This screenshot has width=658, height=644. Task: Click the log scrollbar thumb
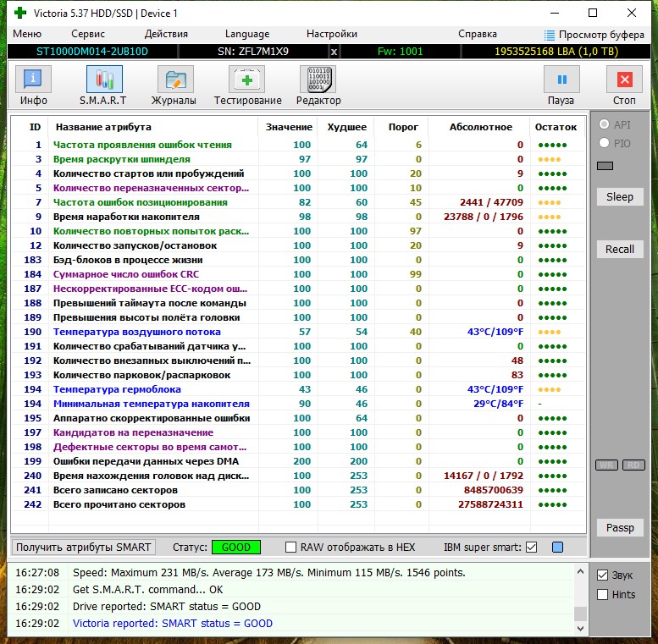(x=580, y=614)
